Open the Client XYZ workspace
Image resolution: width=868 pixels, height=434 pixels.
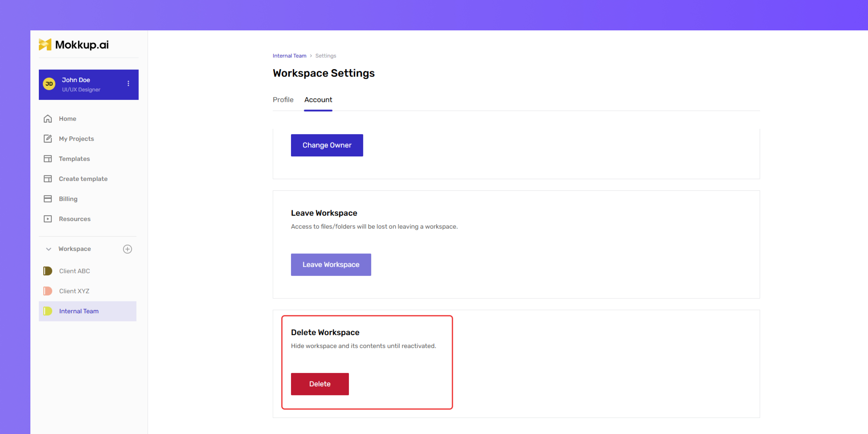(88, 291)
